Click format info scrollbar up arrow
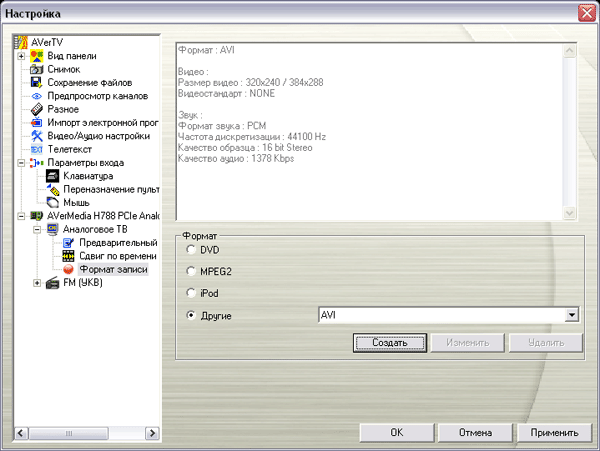The image size is (600, 451). tap(570, 50)
